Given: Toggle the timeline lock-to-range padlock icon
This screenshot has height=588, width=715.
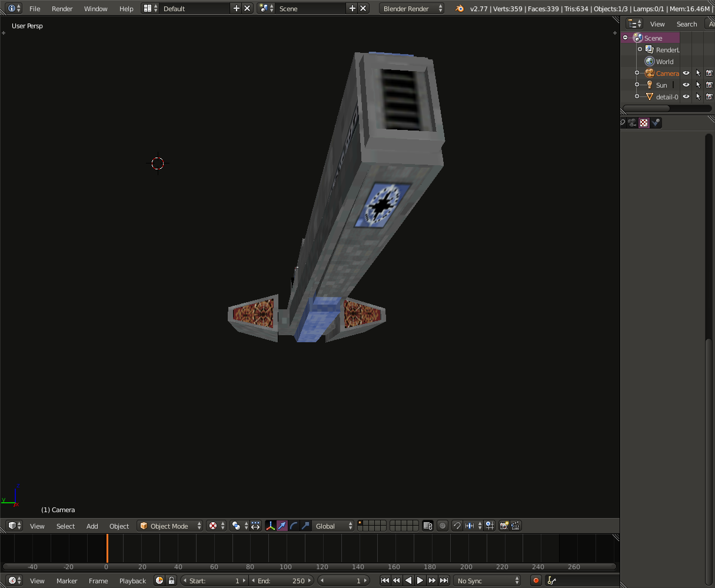Looking at the screenshot, I should pos(171,580).
